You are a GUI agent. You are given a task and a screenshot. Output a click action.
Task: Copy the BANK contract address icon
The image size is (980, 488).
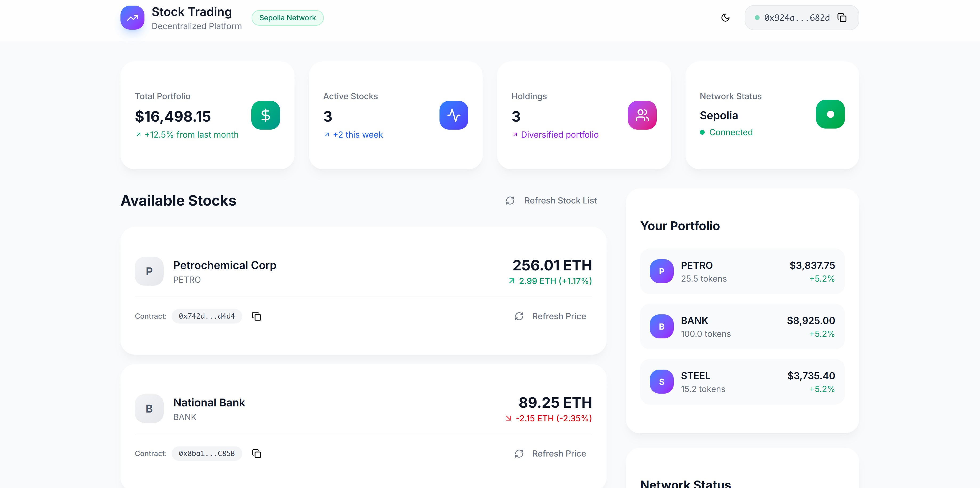coord(257,454)
